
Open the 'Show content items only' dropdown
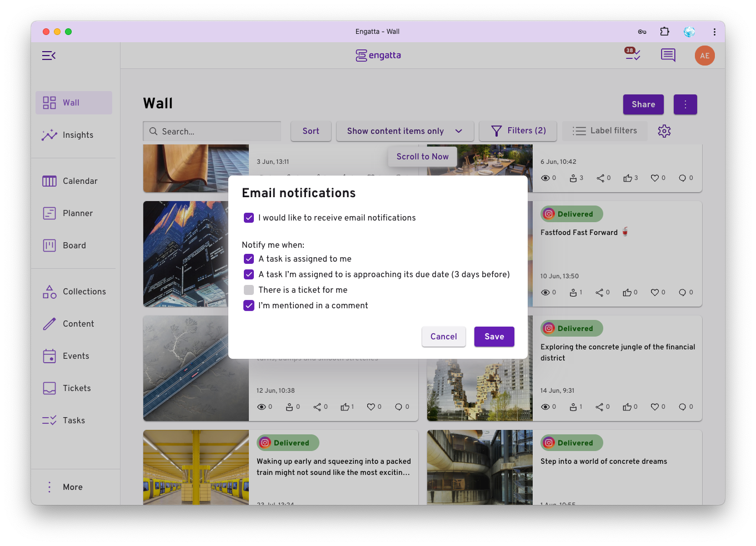click(x=404, y=131)
